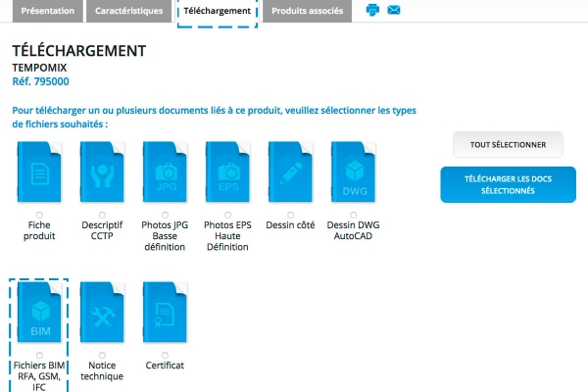Select the Téléchargement tab
The height and width of the screenshot is (392, 588).
(x=218, y=11)
